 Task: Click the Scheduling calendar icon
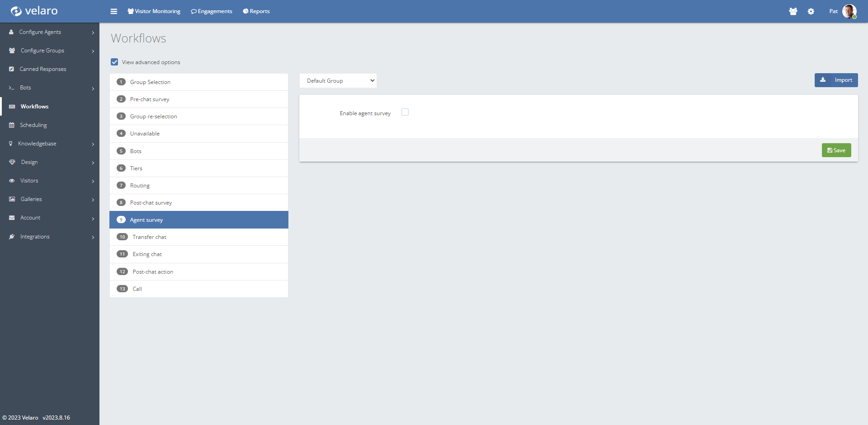[12, 125]
